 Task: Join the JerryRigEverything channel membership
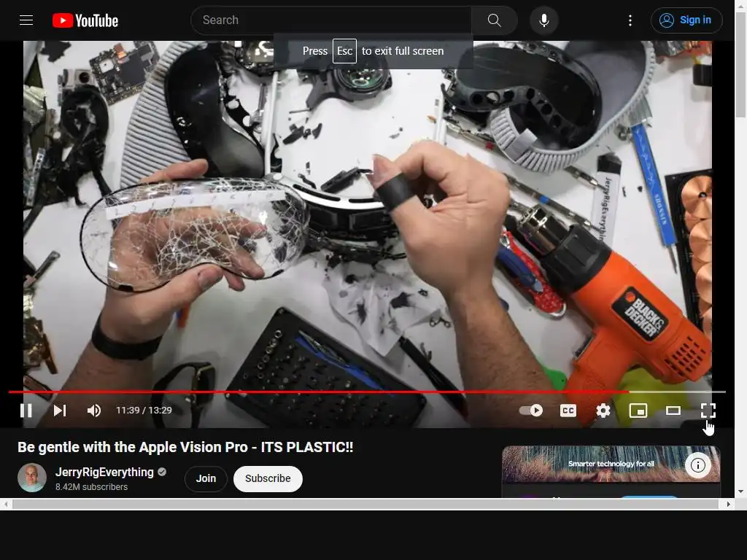point(206,478)
